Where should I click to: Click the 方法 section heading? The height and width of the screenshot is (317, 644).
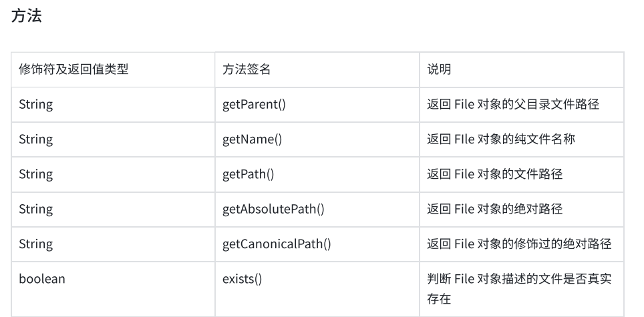[x=27, y=16]
